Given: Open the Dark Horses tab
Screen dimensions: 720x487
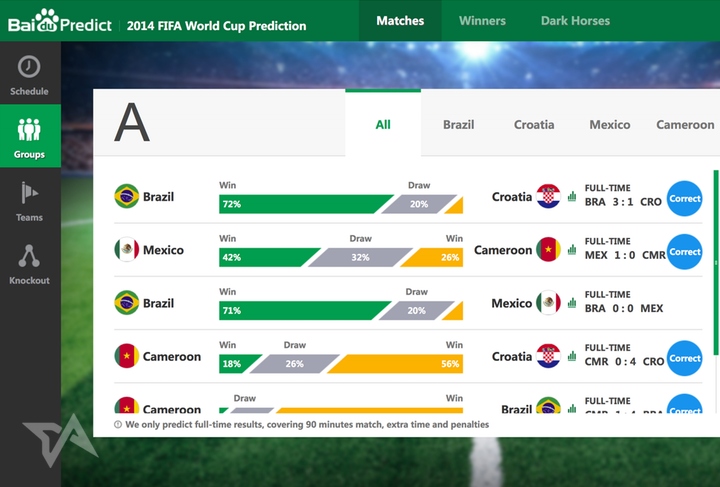Looking at the screenshot, I should click(x=575, y=21).
